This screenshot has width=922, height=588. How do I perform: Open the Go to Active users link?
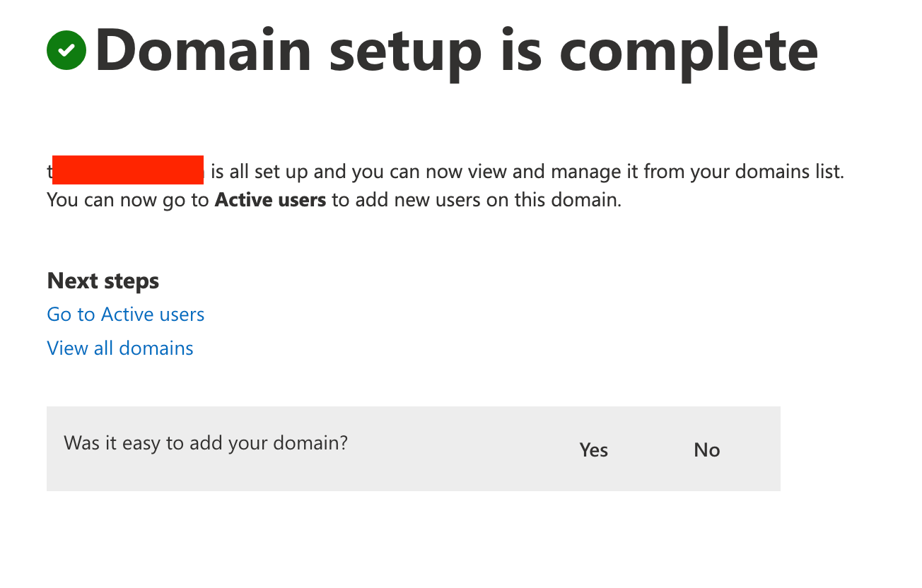click(126, 314)
